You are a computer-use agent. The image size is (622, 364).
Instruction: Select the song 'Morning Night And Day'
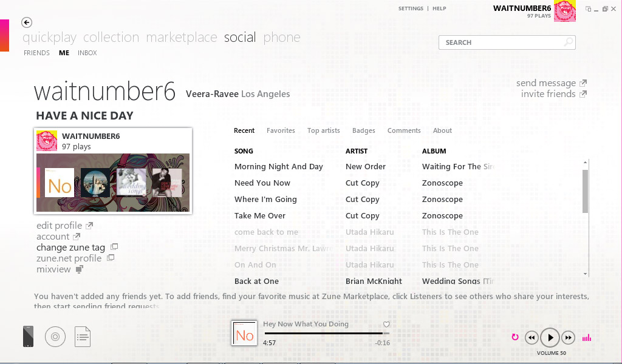278,167
